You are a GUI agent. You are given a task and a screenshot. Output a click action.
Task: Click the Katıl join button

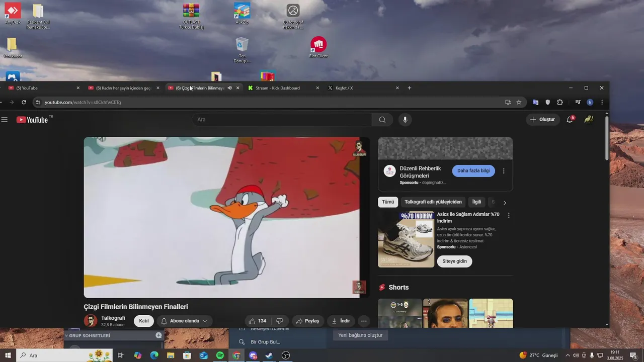[144, 321]
